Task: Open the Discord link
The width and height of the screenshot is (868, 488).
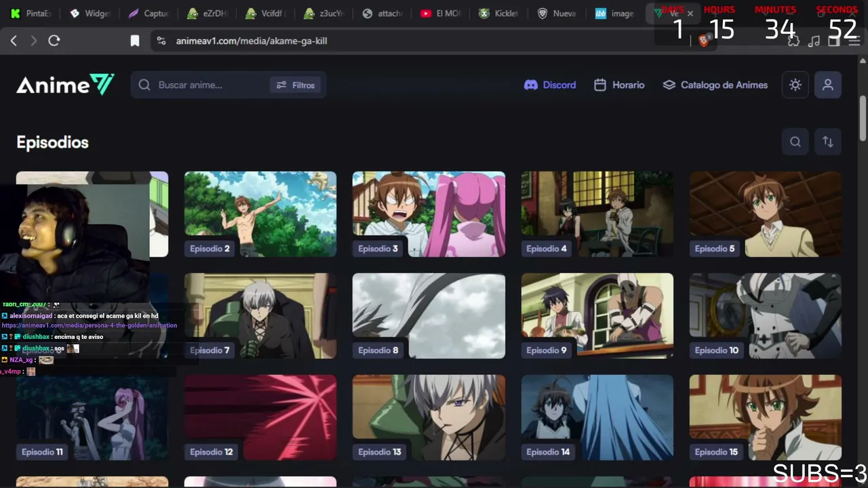Action: [x=550, y=85]
